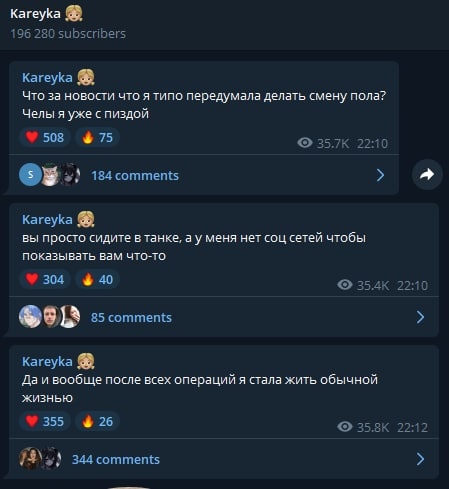
Task: Add fire reaction with count 40
Action: point(97,279)
